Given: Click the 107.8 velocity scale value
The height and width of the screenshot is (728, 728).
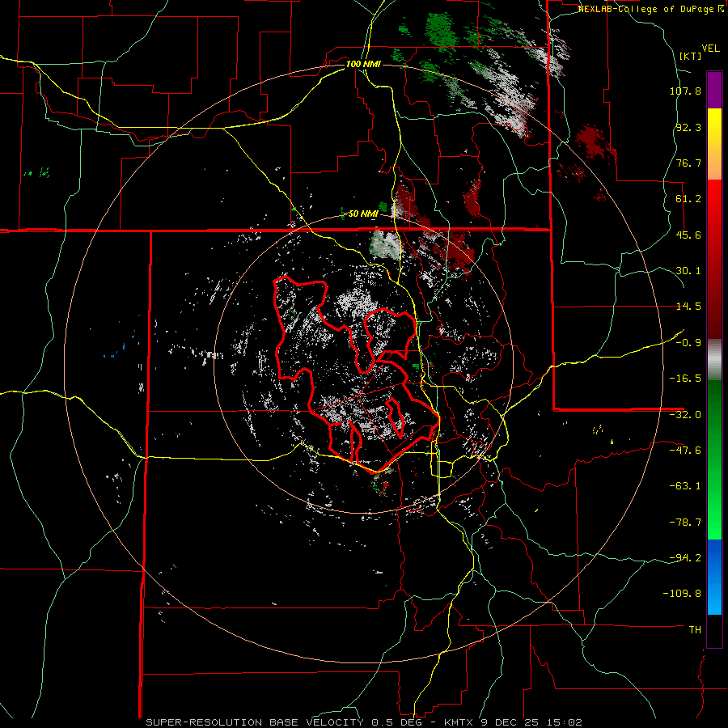Looking at the screenshot, I should pyautogui.click(x=685, y=91).
